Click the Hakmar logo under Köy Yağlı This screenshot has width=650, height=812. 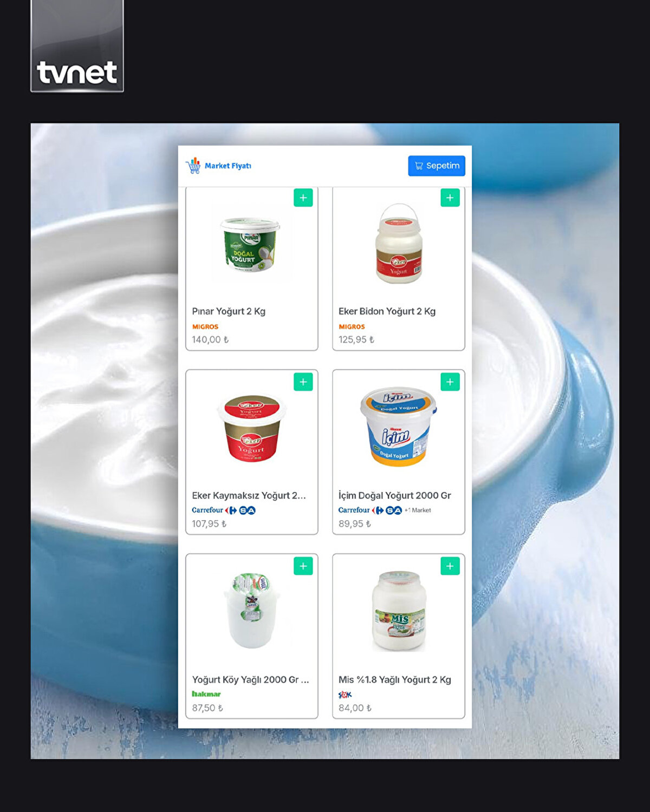click(x=206, y=693)
